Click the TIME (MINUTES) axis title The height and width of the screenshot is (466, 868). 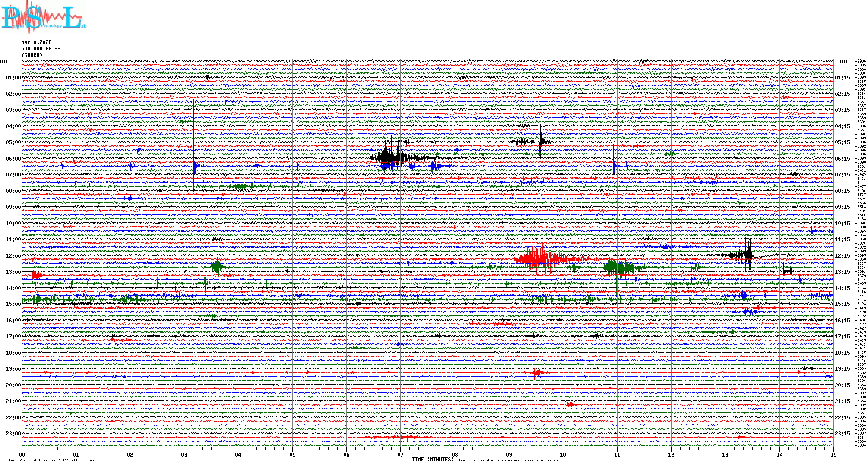click(x=433, y=460)
